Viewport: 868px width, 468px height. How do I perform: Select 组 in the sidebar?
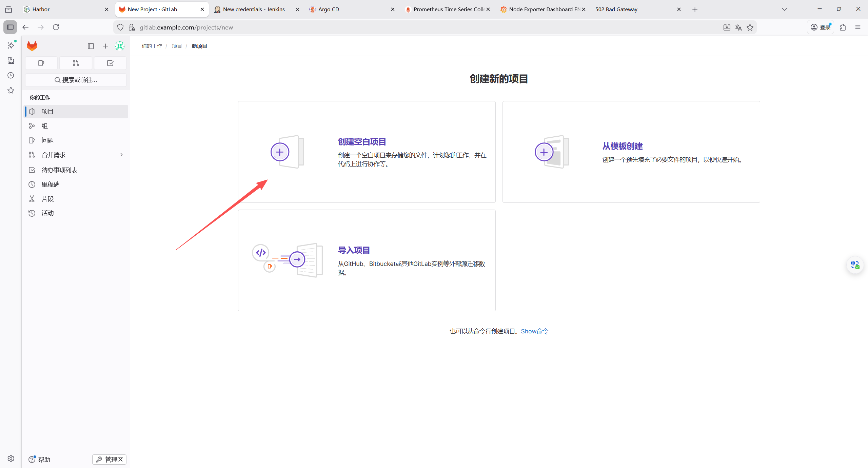pyautogui.click(x=45, y=126)
